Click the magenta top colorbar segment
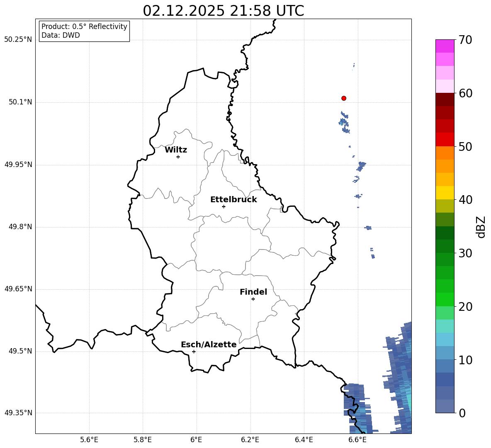491x448 pixels. [445, 46]
